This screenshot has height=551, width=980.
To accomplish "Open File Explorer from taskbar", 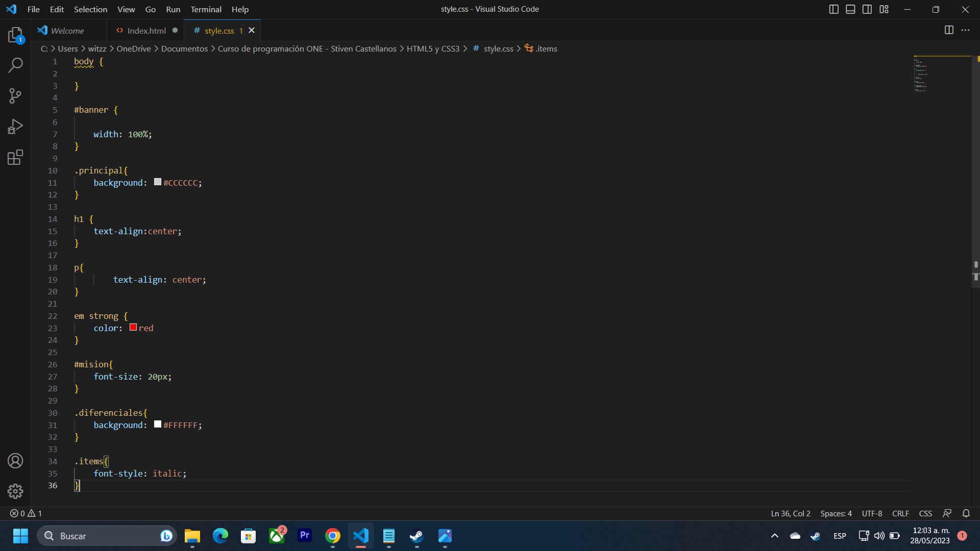I will pyautogui.click(x=192, y=536).
